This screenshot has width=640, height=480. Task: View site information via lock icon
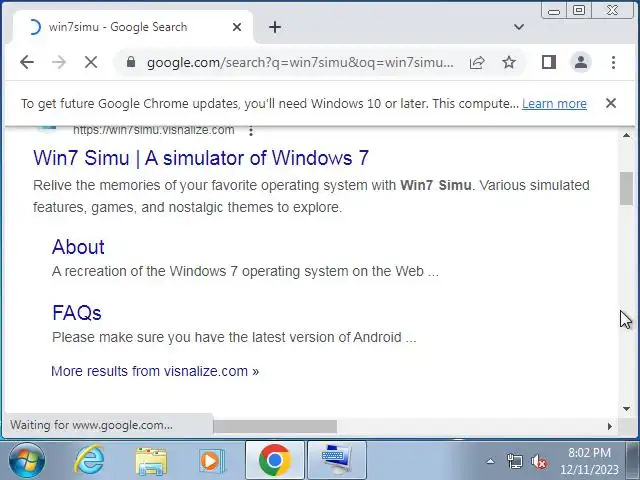coord(131,62)
